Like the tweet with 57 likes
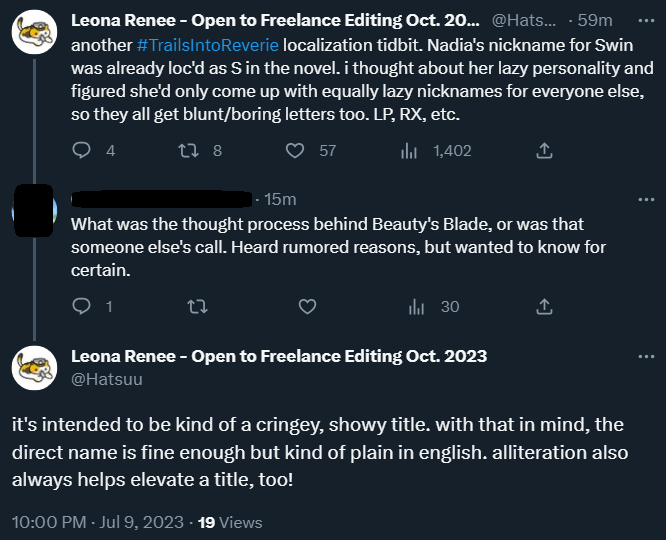The width and height of the screenshot is (666, 540). 295,150
